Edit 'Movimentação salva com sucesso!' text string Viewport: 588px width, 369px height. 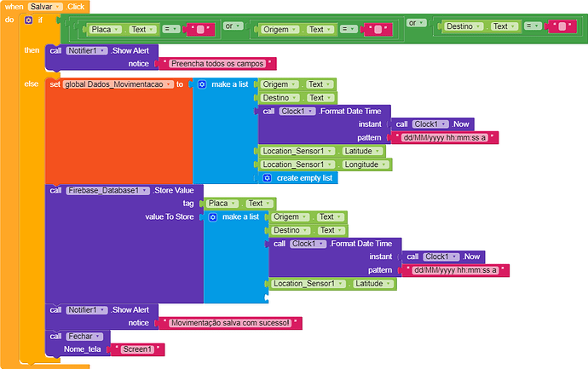click(230, 323)
